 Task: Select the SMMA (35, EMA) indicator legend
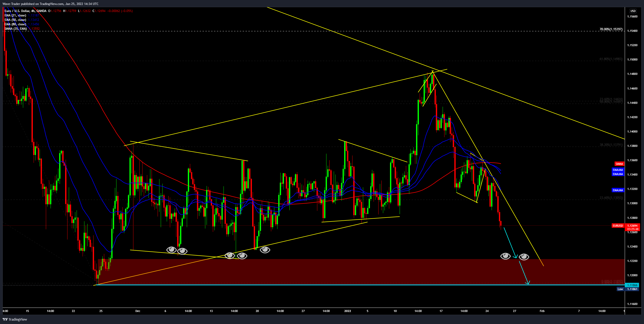(x=16, y=29)
